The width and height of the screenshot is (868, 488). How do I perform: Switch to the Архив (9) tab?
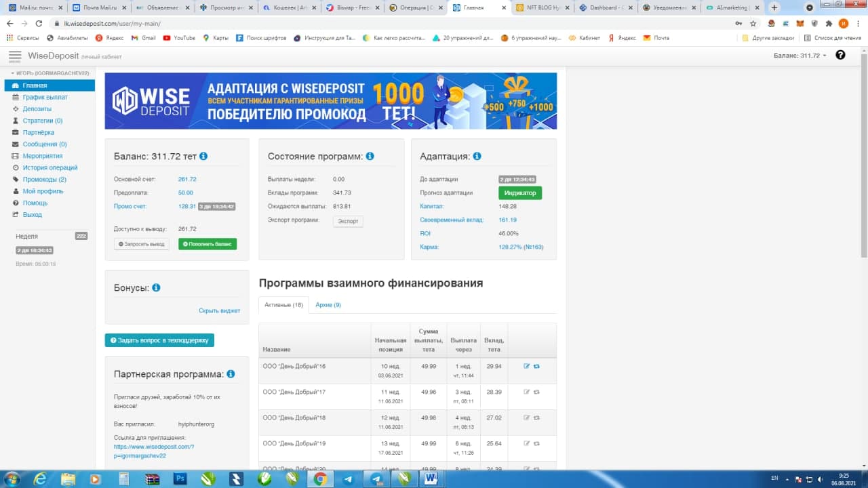tap(328, 305)
